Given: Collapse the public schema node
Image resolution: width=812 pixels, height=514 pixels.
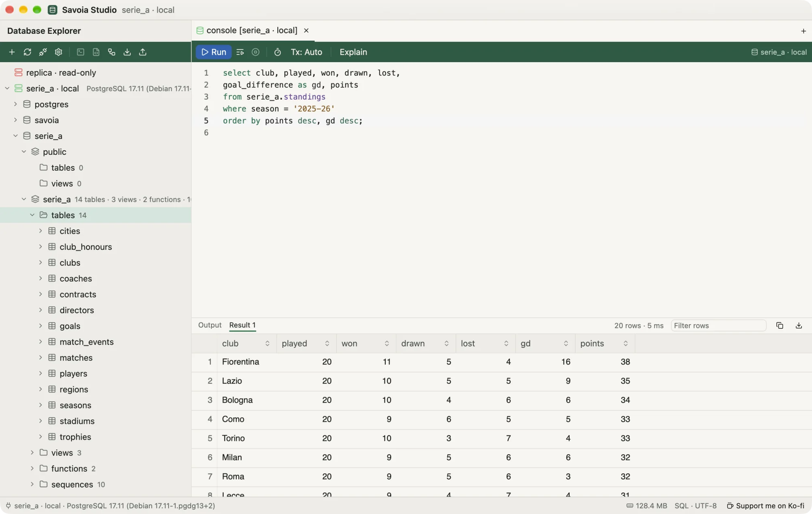Looking at the screenshot, I should (24, 152).
